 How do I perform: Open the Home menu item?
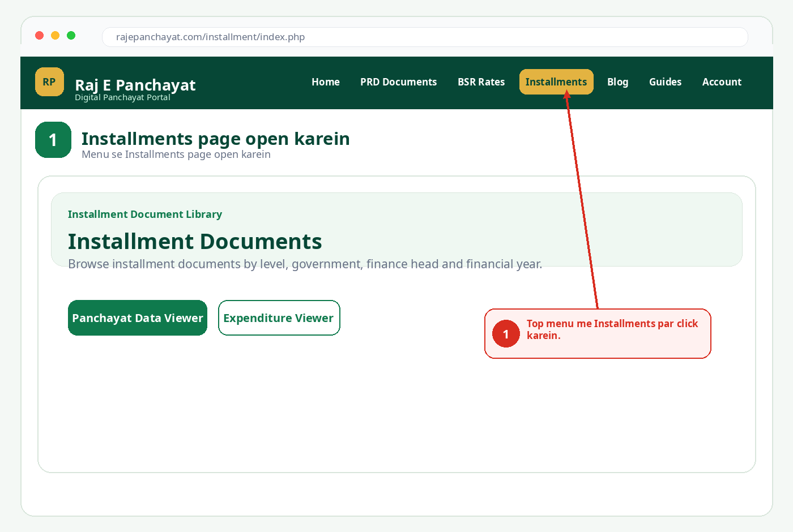[326, 82]
